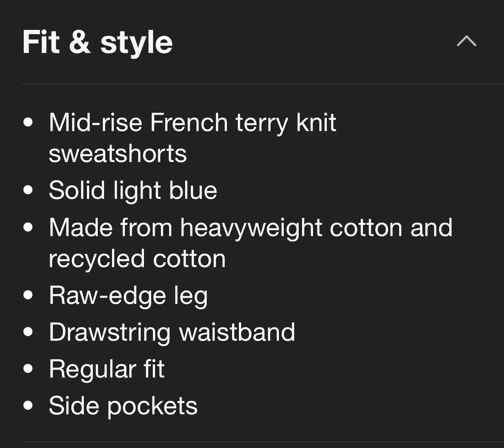Image resolution: width=504 pixels, height=448 pixels.
Task: Click the recycled cotton text line
Action: point(137,259)
